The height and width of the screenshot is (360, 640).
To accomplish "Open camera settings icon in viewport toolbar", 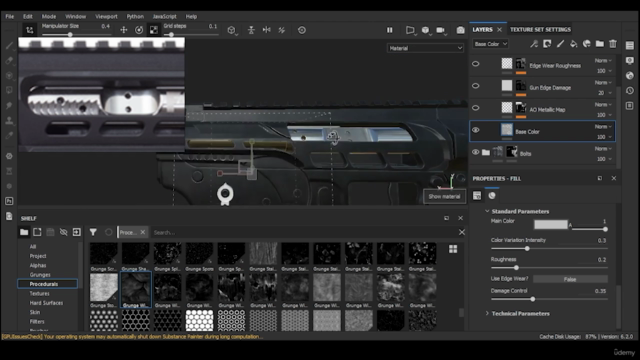I will tap(440, 30).
